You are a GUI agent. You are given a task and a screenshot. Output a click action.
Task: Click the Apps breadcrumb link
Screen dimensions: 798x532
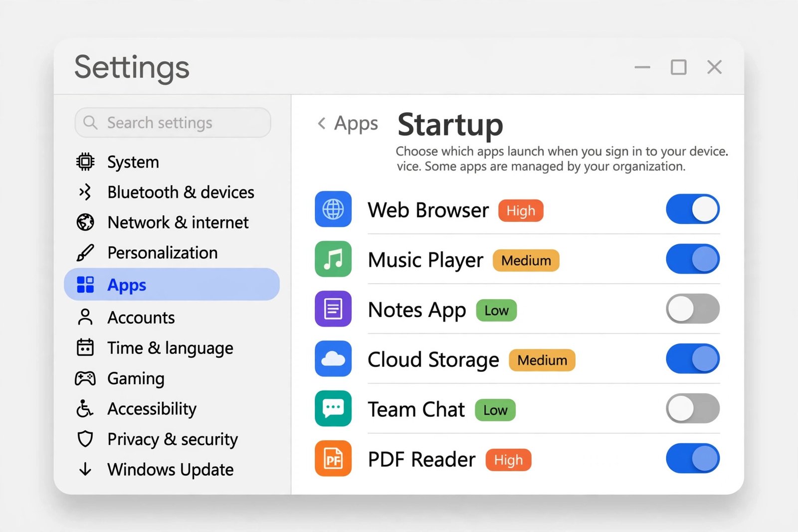point(356,124)
